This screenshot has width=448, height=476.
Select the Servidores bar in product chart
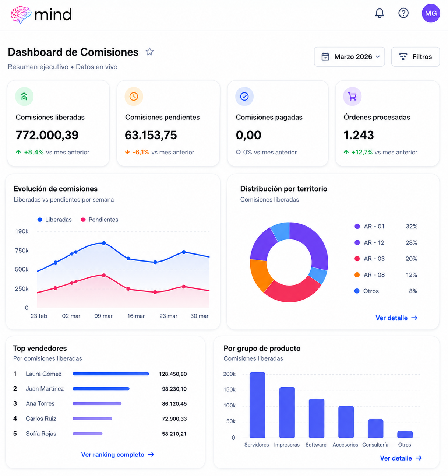coord(257,405)
